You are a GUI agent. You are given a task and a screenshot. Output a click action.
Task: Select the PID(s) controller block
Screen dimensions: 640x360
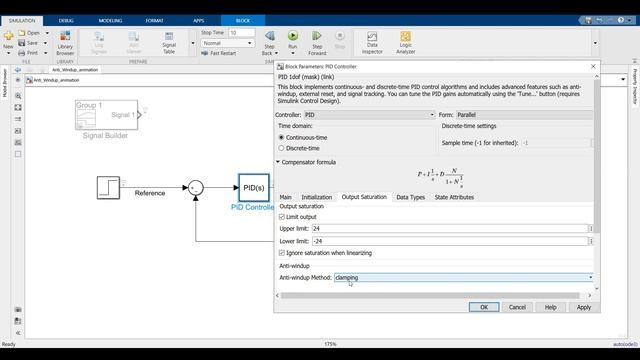coord(254,188)
